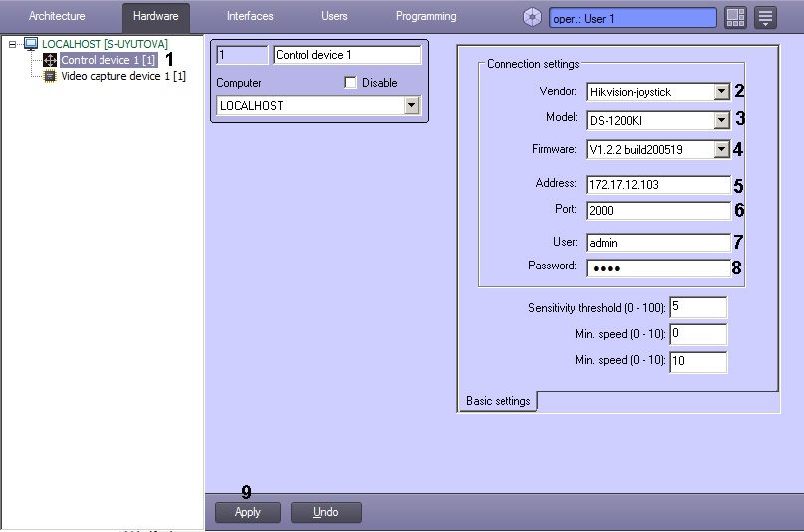The height and width of the screenshot is (532, 804).
Task: Select LOCALHOST [S-UYUTOVA] in the tree
Action: (x=104, y=44)
